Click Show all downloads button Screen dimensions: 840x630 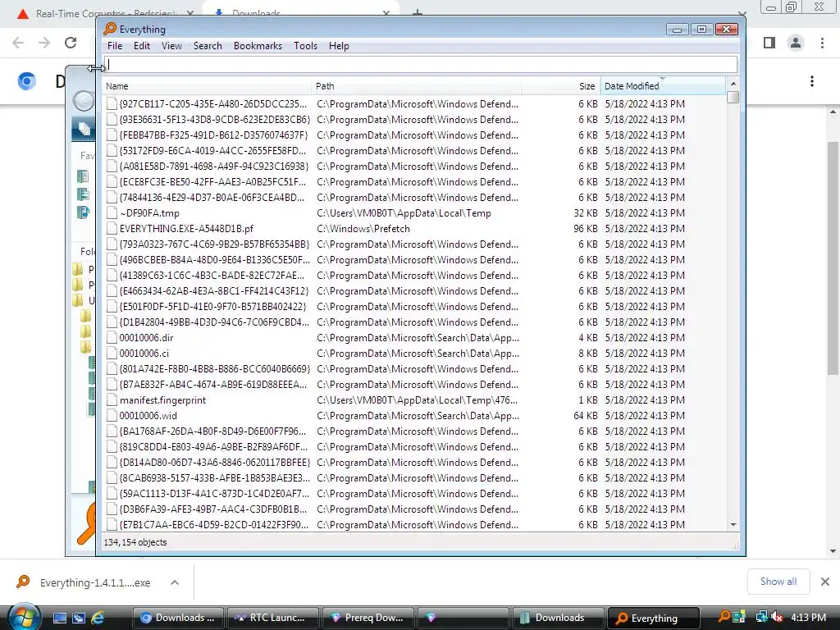(x=778, y=582)
